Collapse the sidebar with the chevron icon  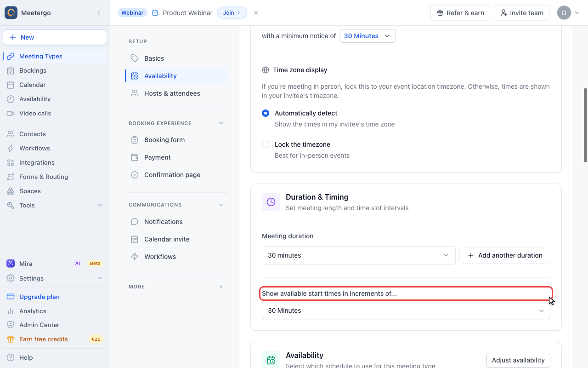pyautogui.click(x=99, y=13)
